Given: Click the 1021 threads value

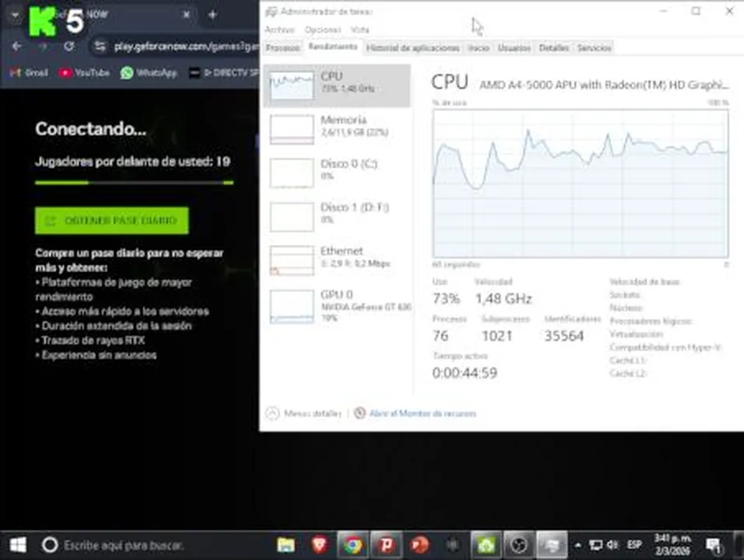Looking at the screenshot, I should tap(497, 335).
